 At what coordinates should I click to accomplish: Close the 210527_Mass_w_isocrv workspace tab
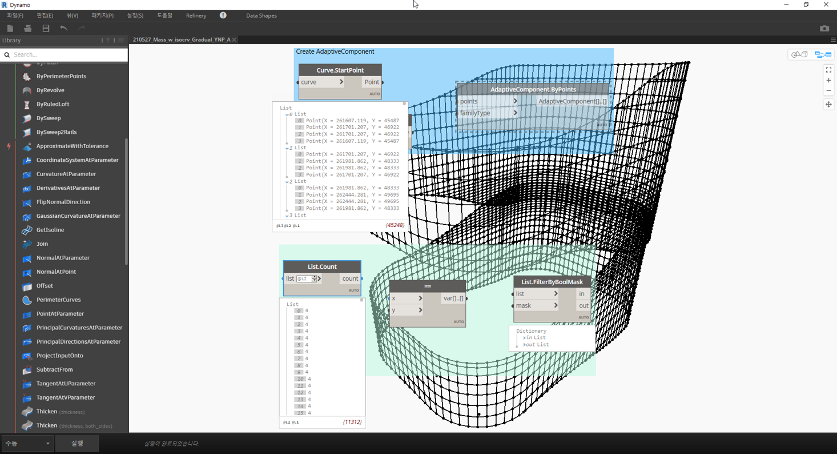234,40
